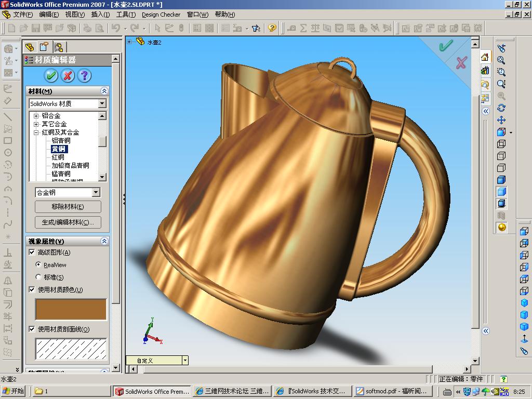The width and height of the screenshot is (532, 399).
Task: Collapse the 材料 section chevron
Action: (x=104, y=91)
